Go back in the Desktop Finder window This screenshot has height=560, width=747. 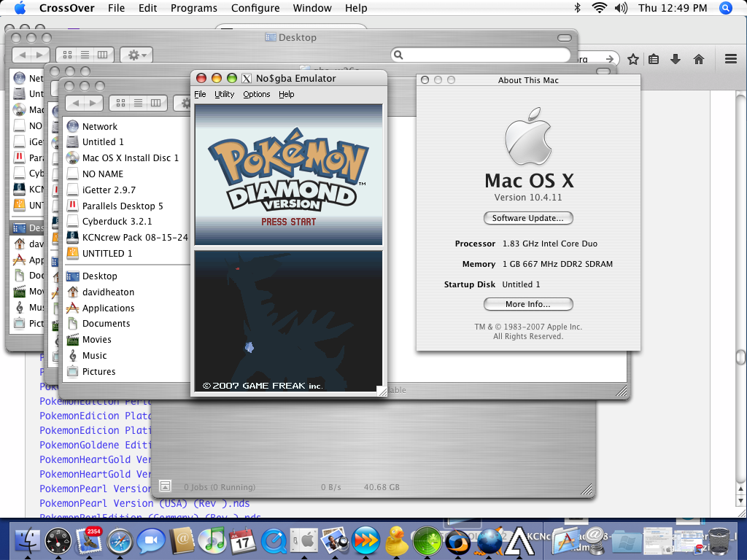(22, 55)
